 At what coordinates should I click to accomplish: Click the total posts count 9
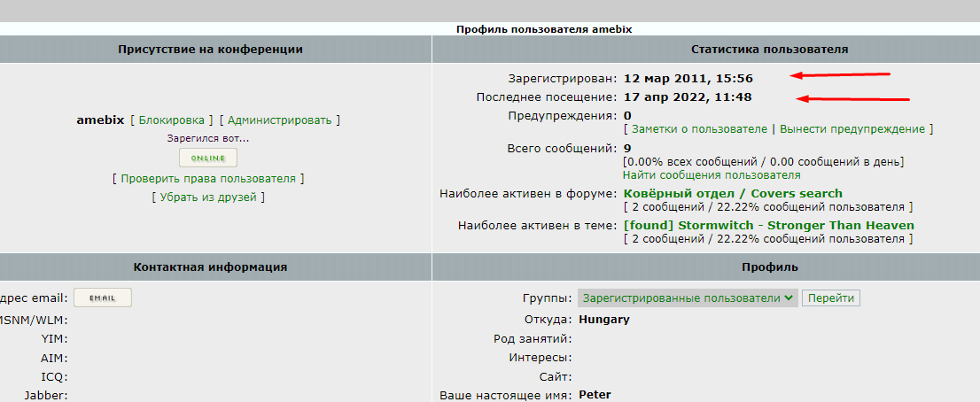click(626, 149)
